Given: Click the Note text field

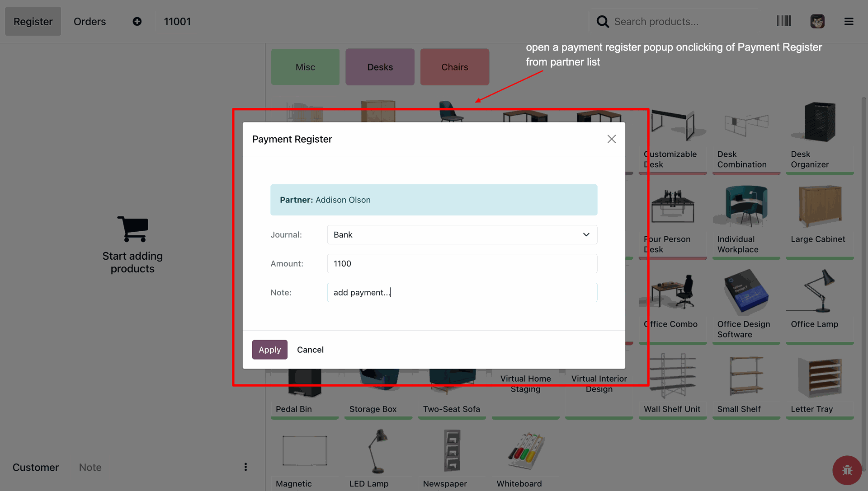Looking at the screenshot, I should tap(462, 293).
